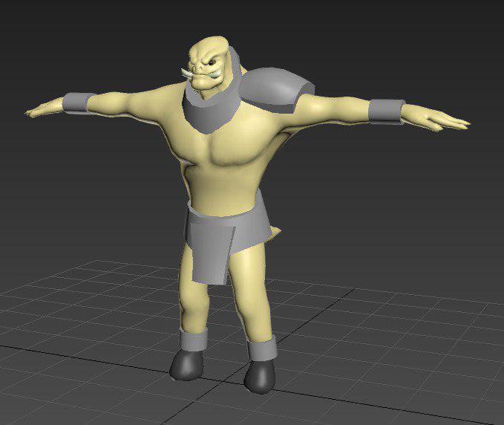504x425 pixels.
Task: Select the wristband beside the shoulder pad arm
Action: (x=387, y=111)
